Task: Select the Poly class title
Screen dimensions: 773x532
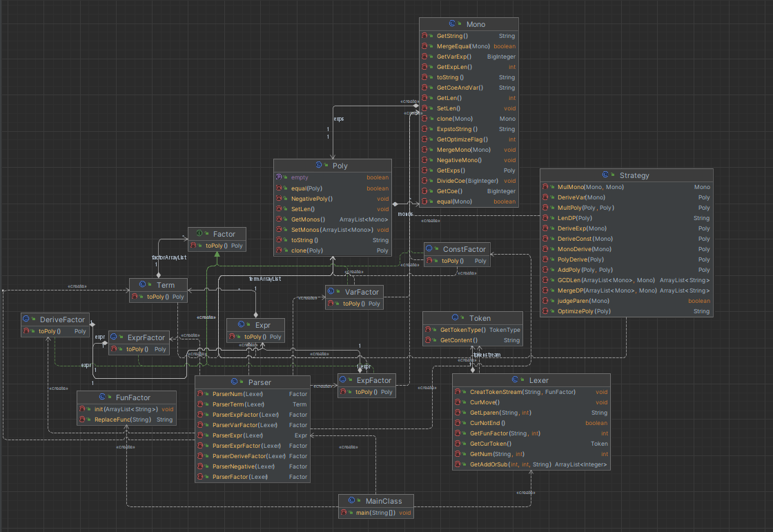Action: click(x=340, y=166)
